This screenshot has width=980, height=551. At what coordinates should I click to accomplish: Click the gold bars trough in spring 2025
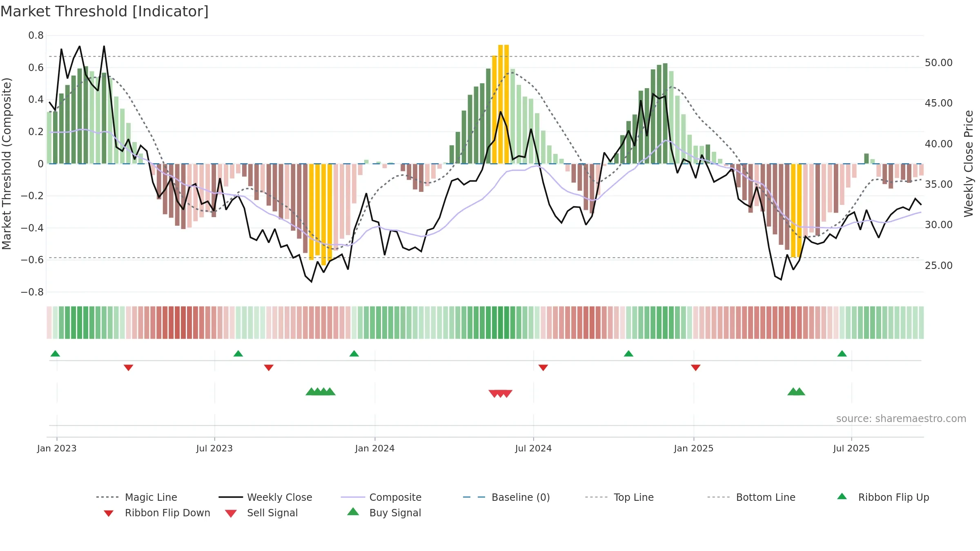pyautogui.click(x=796, y=210)
